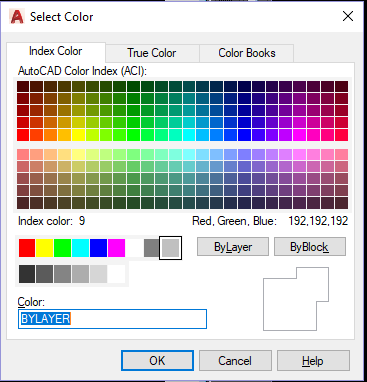Image resolution: width=367 pixels, height=382 pixels.
Task: Cancel the Select Color dialog
Action: pyautogui.click(x=235, y=361)
